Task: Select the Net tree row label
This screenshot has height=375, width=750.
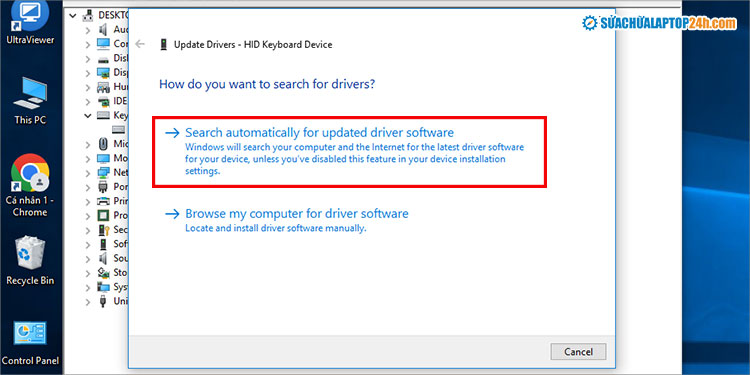Action: [x=120, y=173]
